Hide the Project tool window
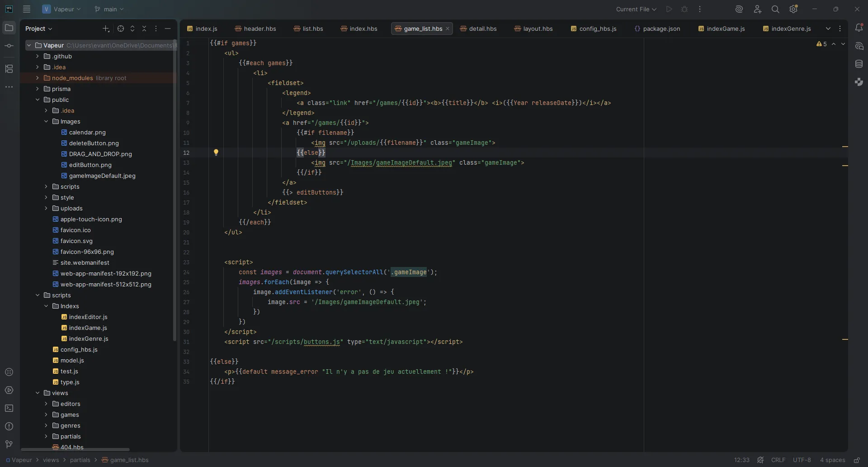The width and height of the screenshot is (868, 467). point(168,29)
